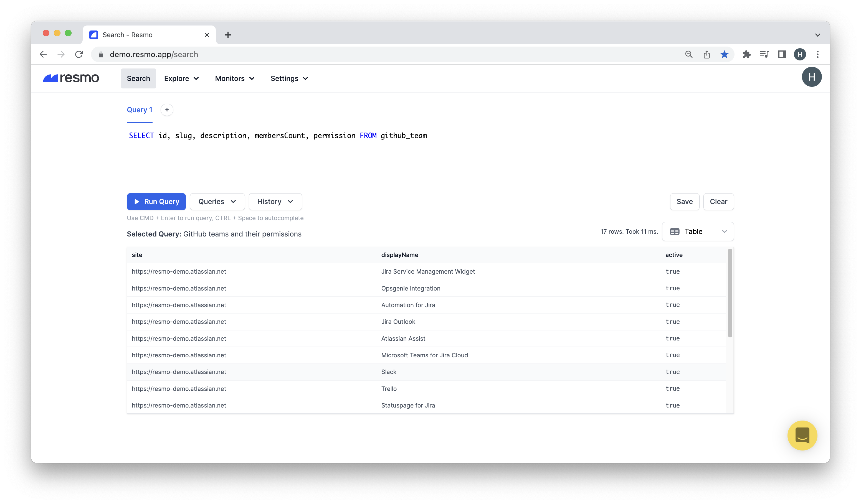Click the site URL in Opsgenie Integration row
This screenshot has width=861, height=504.
(x=179, y=288)
